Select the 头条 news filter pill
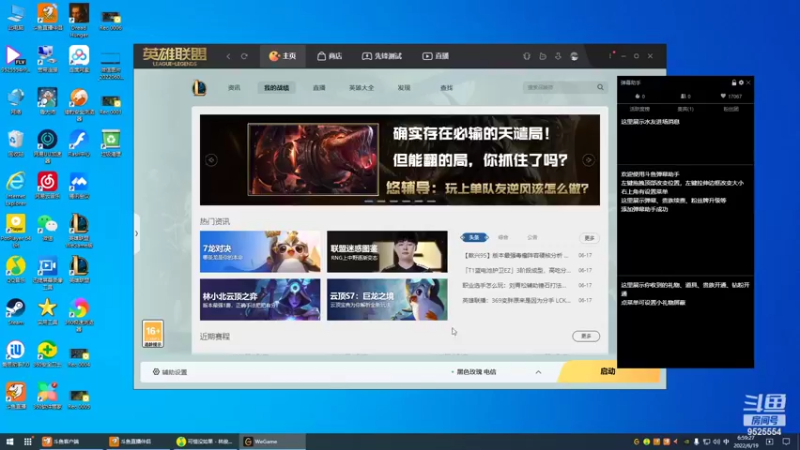This screenshot has height=450, width=800. coord(474,237)
